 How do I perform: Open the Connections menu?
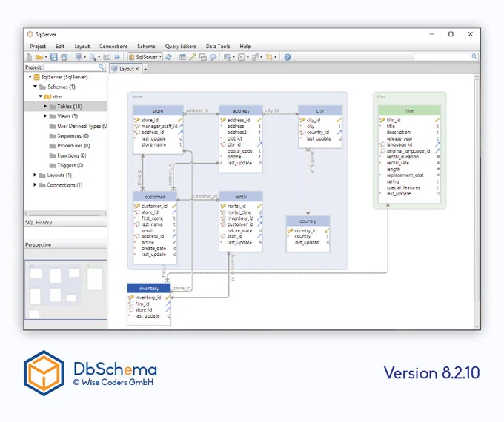pos(113,47)
